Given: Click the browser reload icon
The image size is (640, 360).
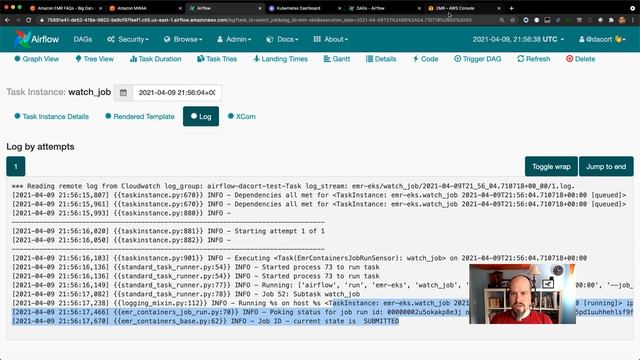Looking at the screenshot, I should pos(29,20).
